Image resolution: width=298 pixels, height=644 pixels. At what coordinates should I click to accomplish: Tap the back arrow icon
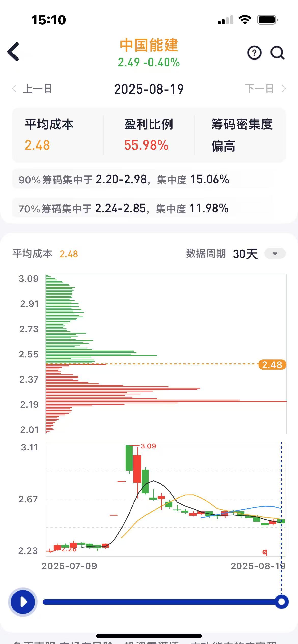pyautogui.click(x=13, y=52)
